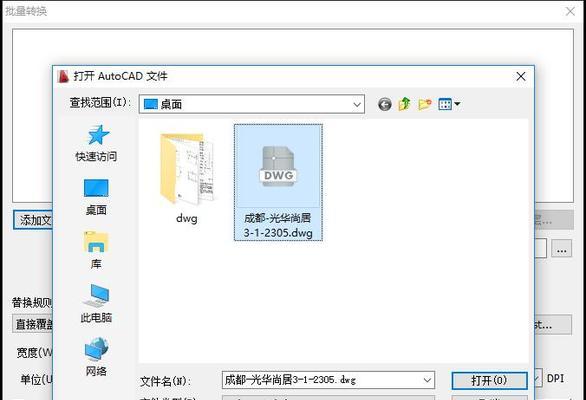Select the 成都-光华尚居3-1-2305.dwg file
Screen dimensions: 586x400
[278, 182]
